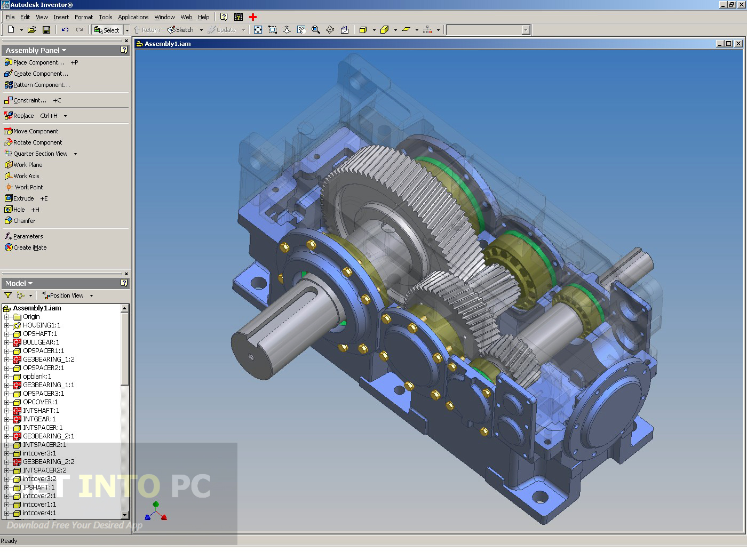The height and width of the screenshot is (560, 747).
Task: Click Pattern Component command
Action: click(37, 85)
